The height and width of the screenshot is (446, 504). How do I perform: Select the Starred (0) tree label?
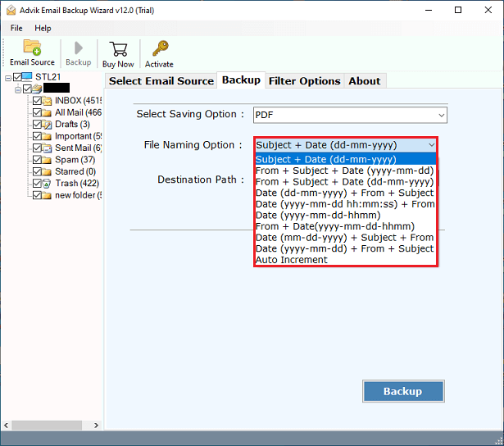[x=75, y=171]
